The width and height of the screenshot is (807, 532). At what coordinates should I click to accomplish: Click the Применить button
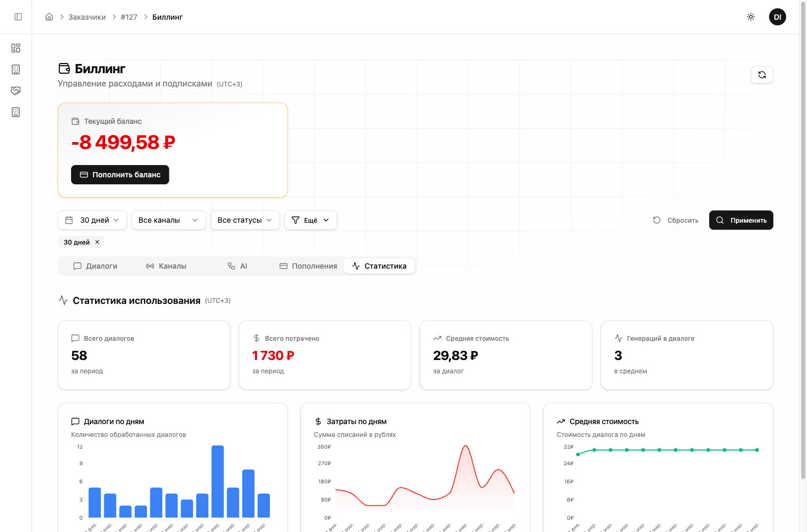(741, 220)
